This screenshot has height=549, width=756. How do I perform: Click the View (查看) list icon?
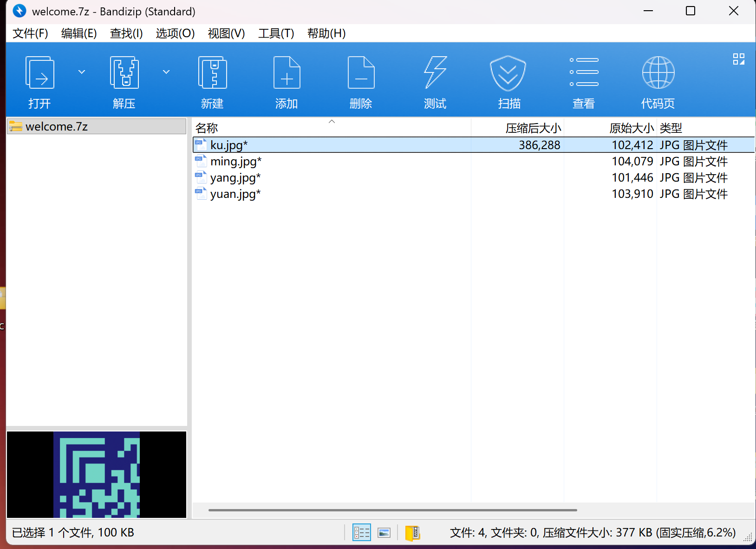[x=584, y=72]
